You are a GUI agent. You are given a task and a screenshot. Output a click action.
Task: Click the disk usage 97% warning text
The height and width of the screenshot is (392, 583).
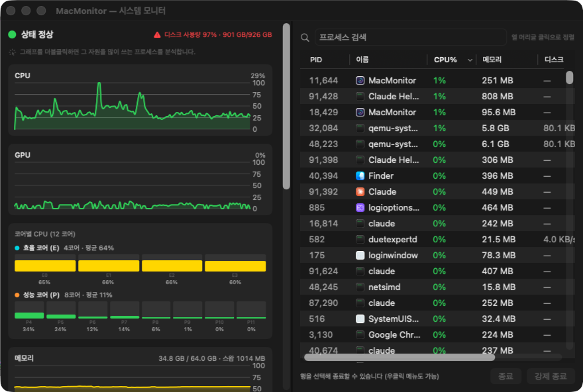(x=218, y=35)
